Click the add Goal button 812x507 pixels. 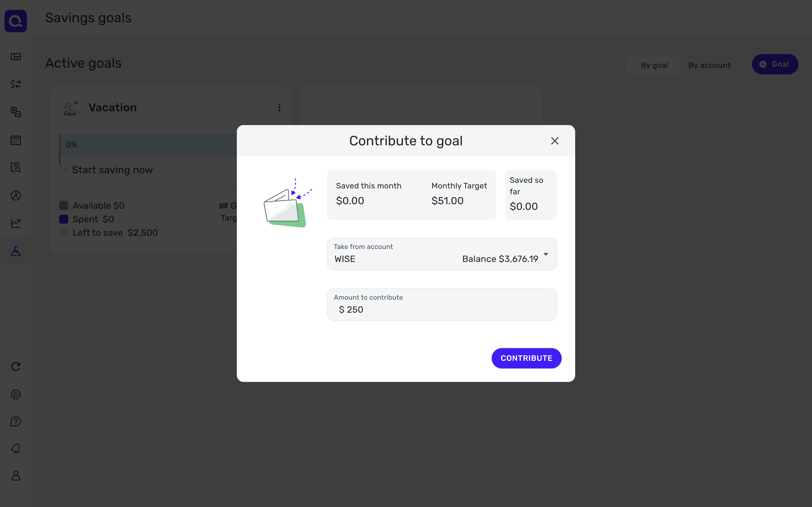click(775, 65)
